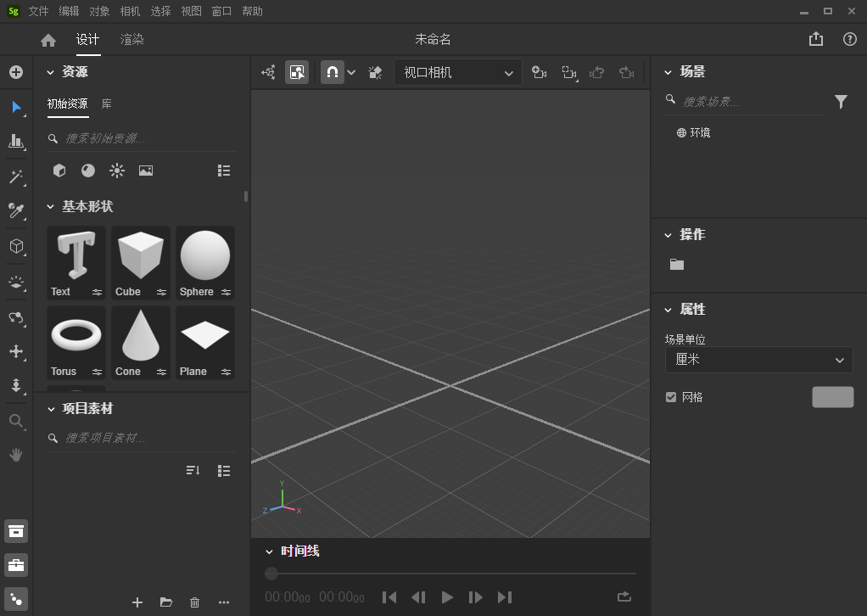Viewport: 867px width, 616px height.
Task: Toggle timeline loop playback icon
Action: click(624, 596)
